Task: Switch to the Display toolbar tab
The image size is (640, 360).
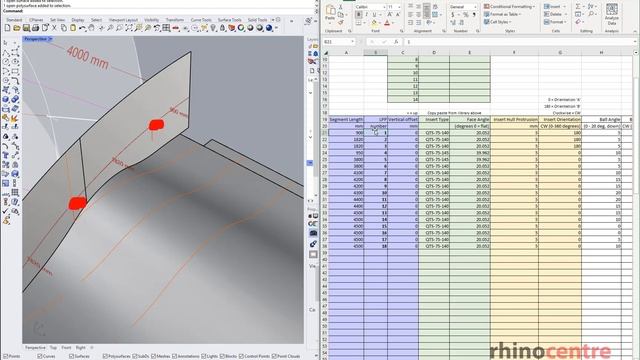Action: pyautogui.click(x=78, y=20)
